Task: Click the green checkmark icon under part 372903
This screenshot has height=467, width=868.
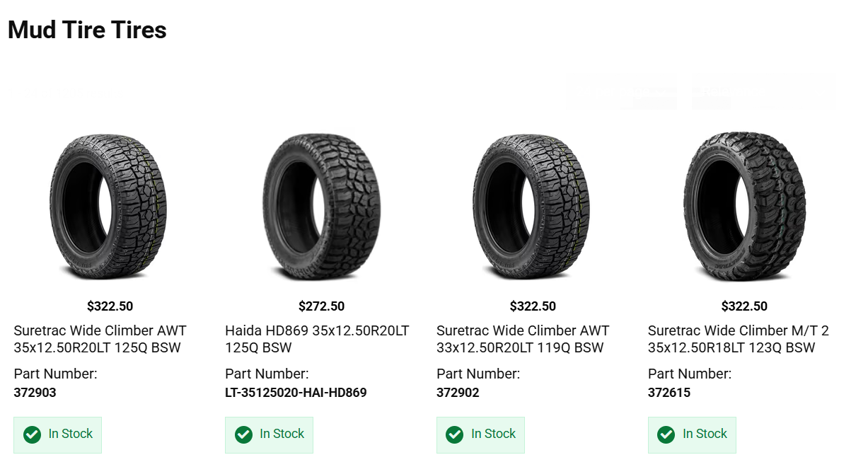Action: point(32,434)
